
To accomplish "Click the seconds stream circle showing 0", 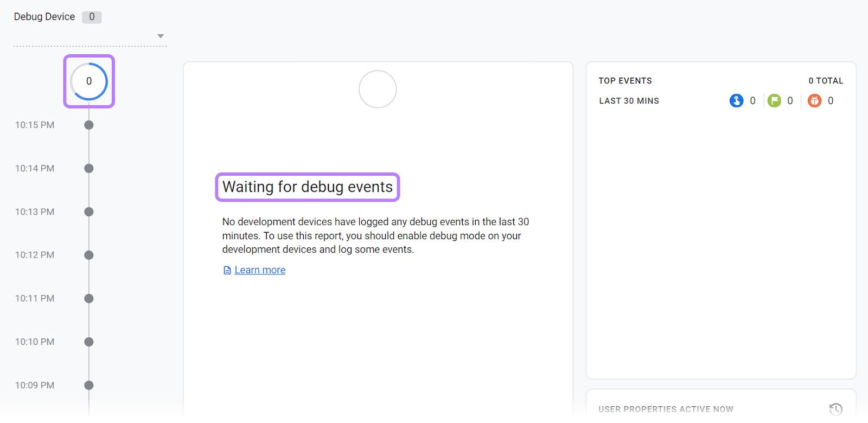I will coord(89,81).
